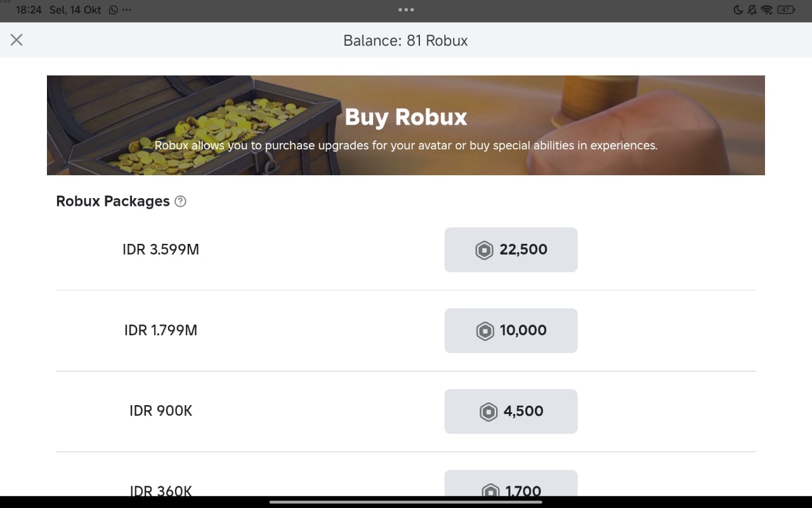The height and width of the screenshot is (508, 812).
Task: Click the Balance: 81 Robux header text
Action: click(x=405, y=41)
